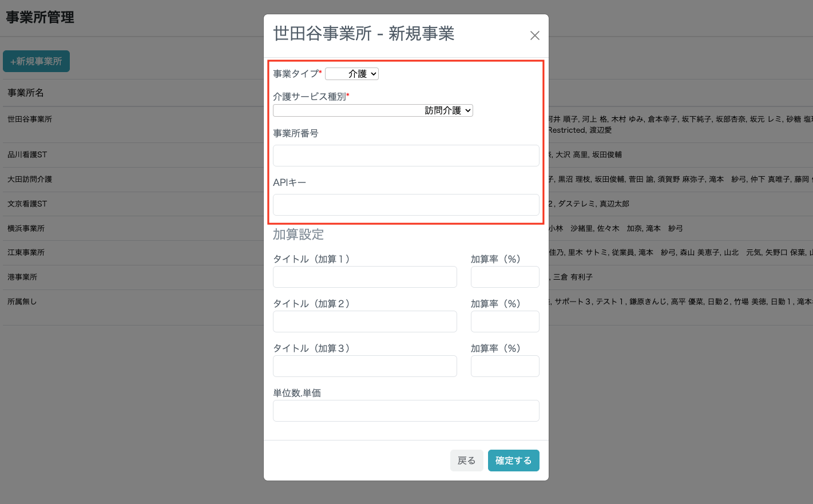This screenshot has height=504, width=813.
Task: Open the 事業タイプ dropdown
Action: (351, 74)
